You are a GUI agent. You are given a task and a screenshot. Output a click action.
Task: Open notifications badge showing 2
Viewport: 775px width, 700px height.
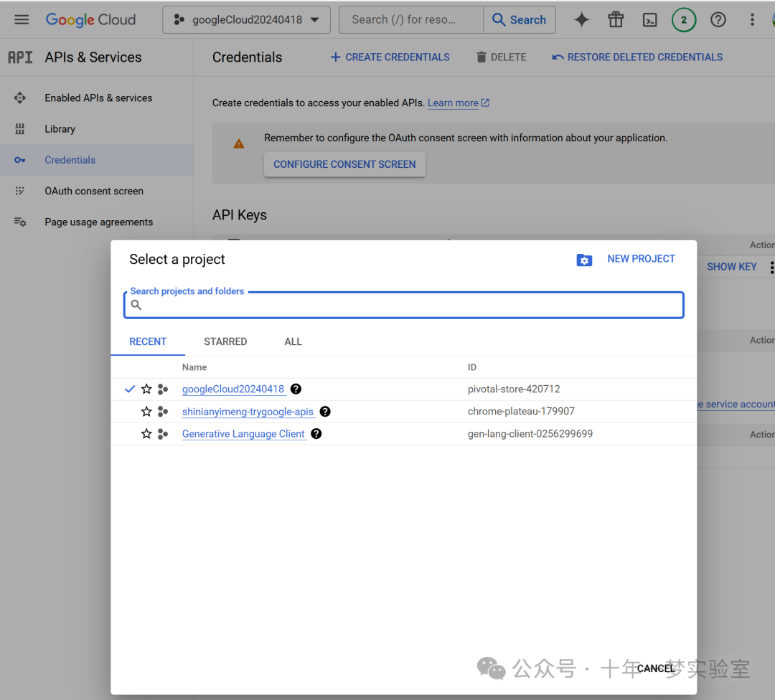[x=684, y=20]
